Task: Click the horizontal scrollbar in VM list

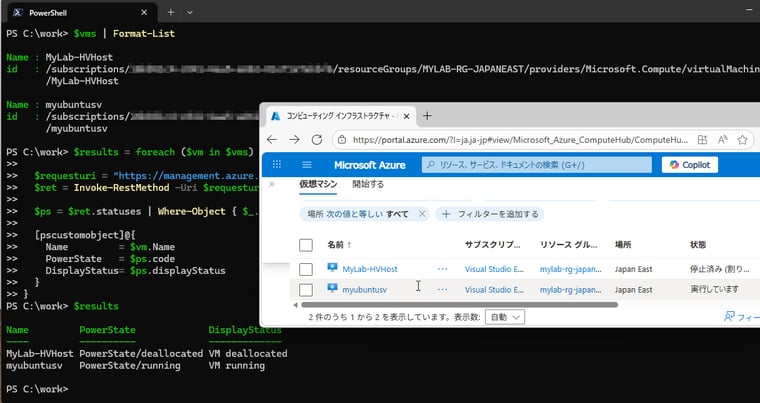Action: tap(459, 305)
